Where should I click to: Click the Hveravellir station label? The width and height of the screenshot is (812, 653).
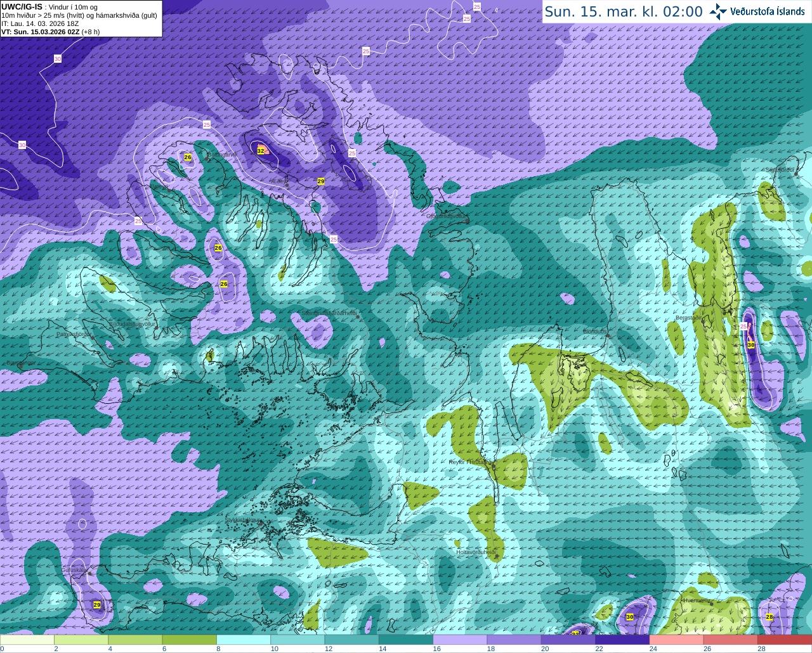pos(696,600)
